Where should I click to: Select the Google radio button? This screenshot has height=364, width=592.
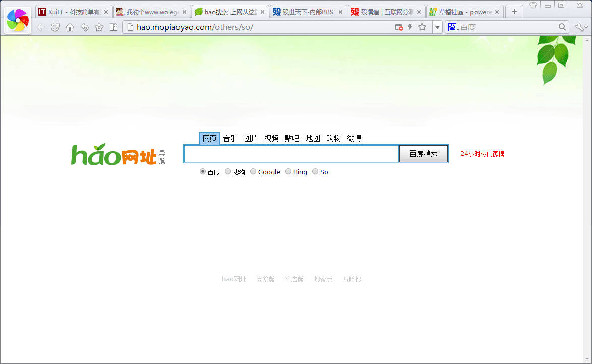(253, 172)
